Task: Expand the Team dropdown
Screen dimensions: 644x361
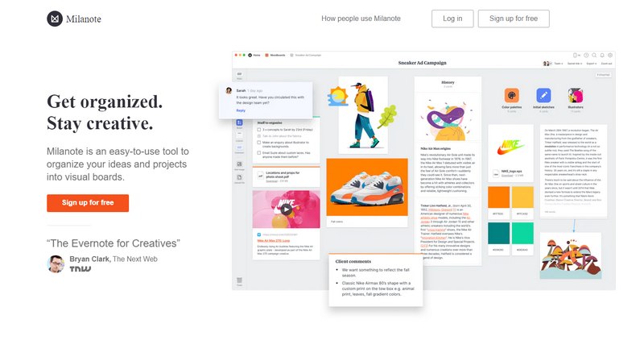Action: [x=559, y=64]
